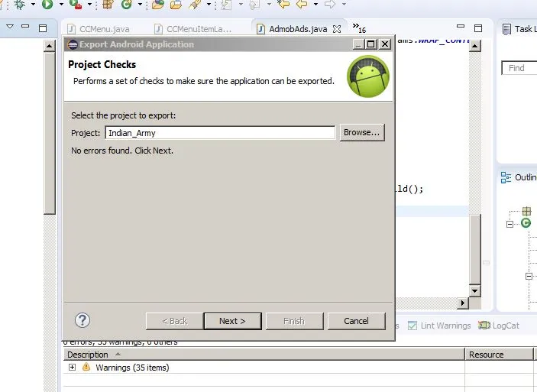537x392 pixels.
Task: Minimize the editor area
Action: (x=461, y=26)
